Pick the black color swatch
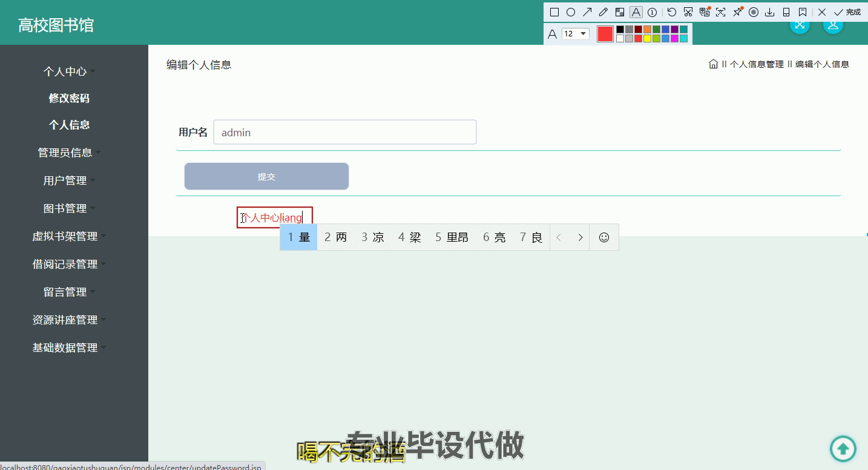 coord(620,29)
